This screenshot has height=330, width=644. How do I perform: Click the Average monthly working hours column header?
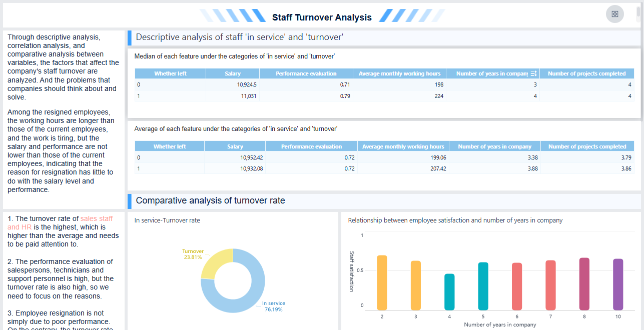399,73
